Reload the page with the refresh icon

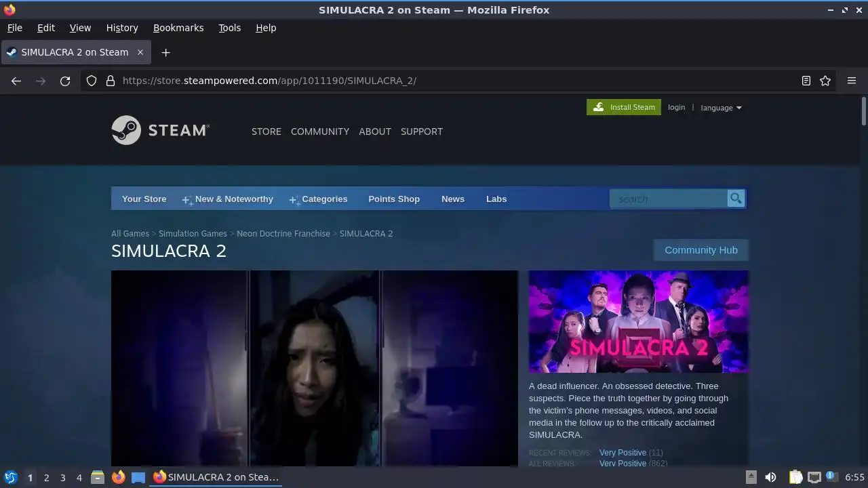(x=65, y=81)
